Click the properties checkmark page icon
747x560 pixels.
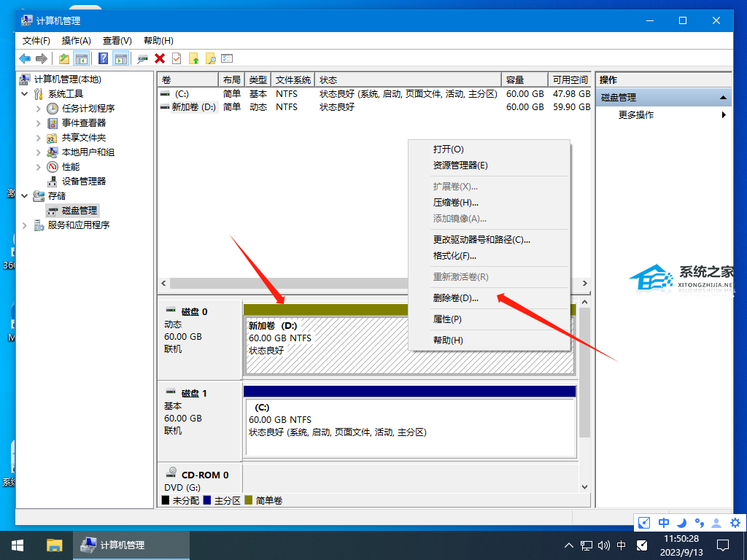pos(177,58)
